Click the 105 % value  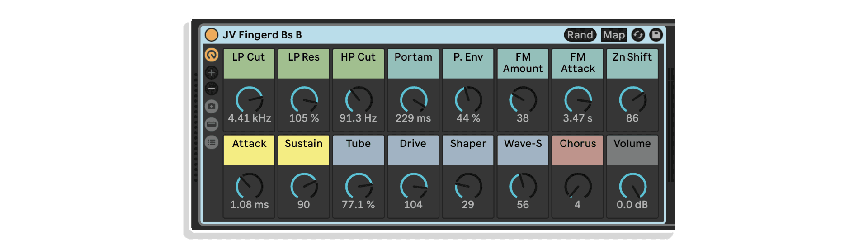tap(304, 118)
